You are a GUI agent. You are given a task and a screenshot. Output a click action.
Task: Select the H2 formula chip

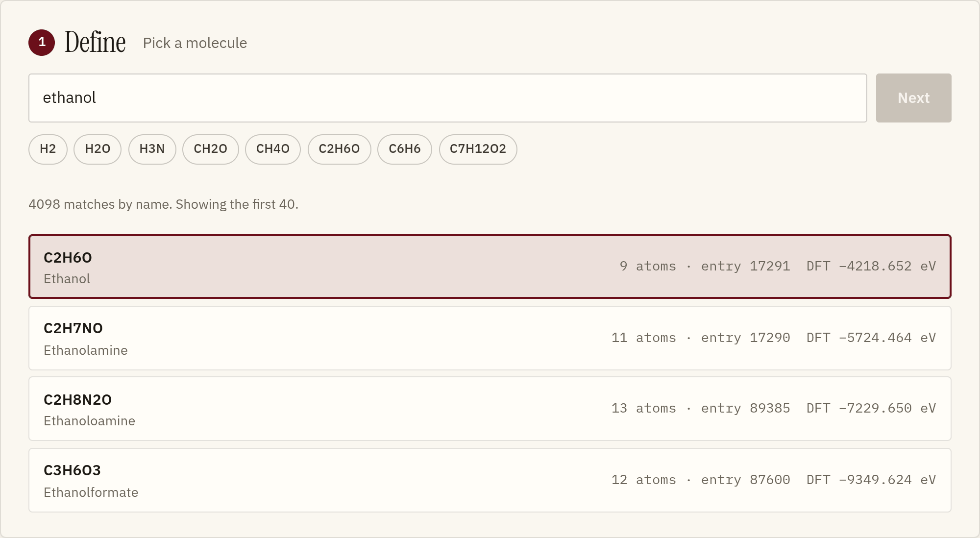coord(48,149)
